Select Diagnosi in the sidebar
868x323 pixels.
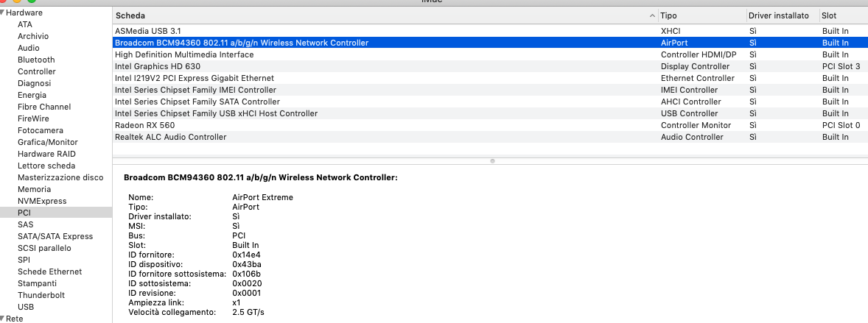(34, 84)
